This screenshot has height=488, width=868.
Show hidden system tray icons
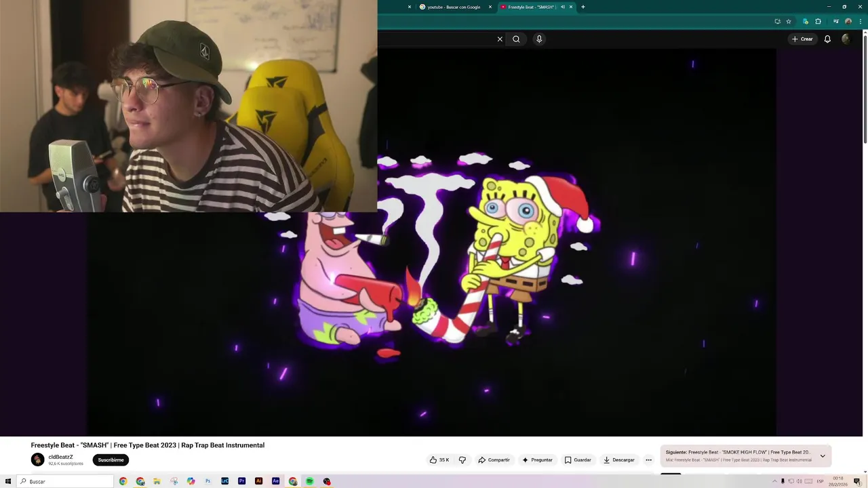[x=774, y=481]
